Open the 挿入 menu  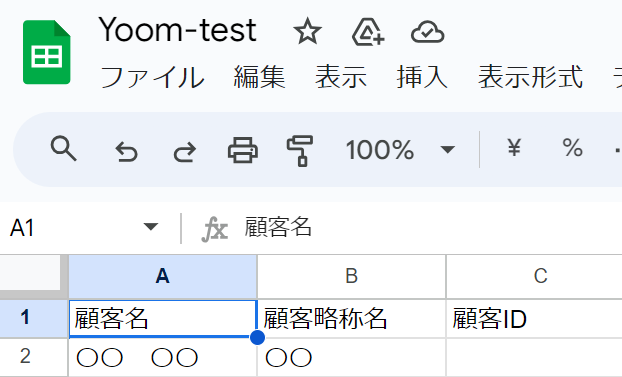[x=422, y=77]
